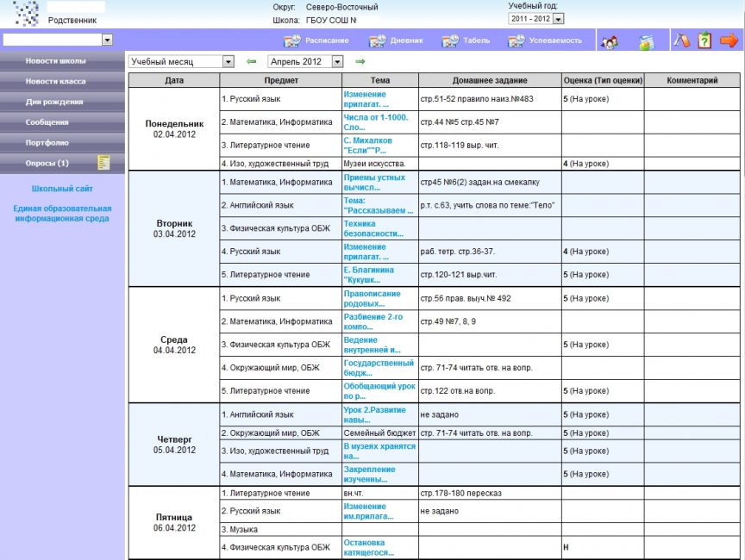Open topic link Урок 2.Развитие навы...
This screenshot has width=745, height=560.
[374, 414]
